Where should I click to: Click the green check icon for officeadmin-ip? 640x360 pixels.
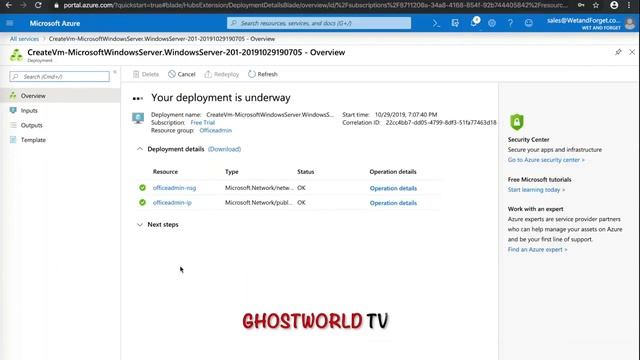[142, 202]
